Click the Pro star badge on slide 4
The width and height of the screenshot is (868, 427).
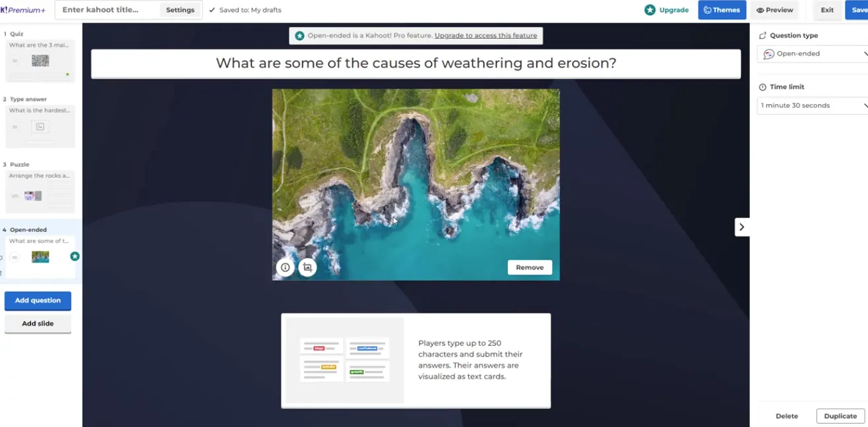point(75,256)
